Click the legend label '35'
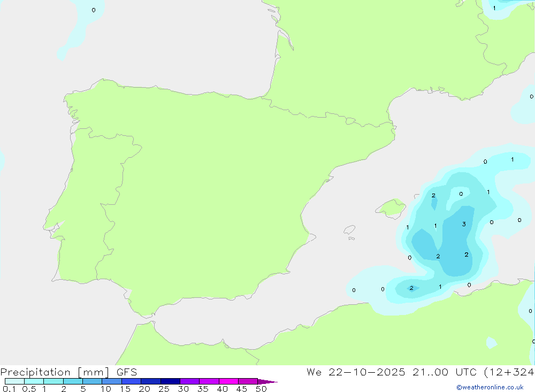The image size is (535, 392). tap(203, 389)
